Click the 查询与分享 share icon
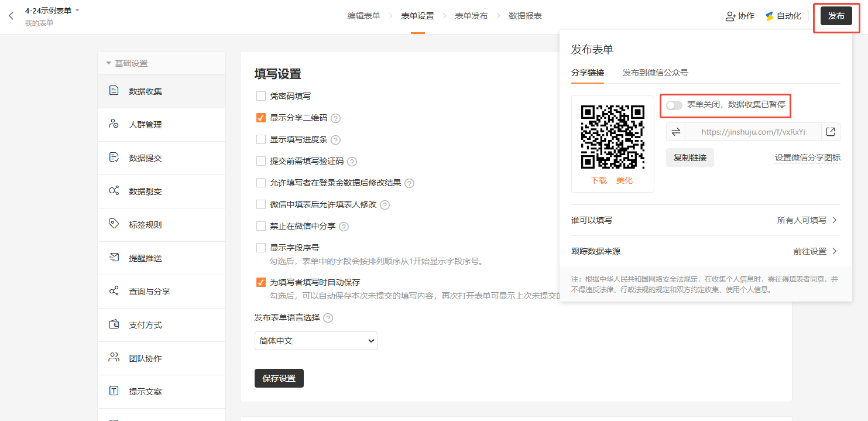 [x=114, y=291]
